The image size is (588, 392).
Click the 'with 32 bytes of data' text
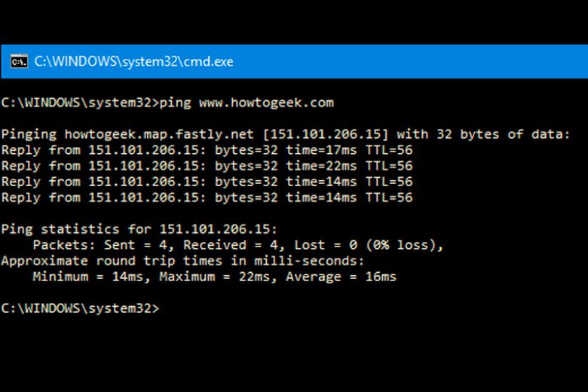[x=483, y=134]
